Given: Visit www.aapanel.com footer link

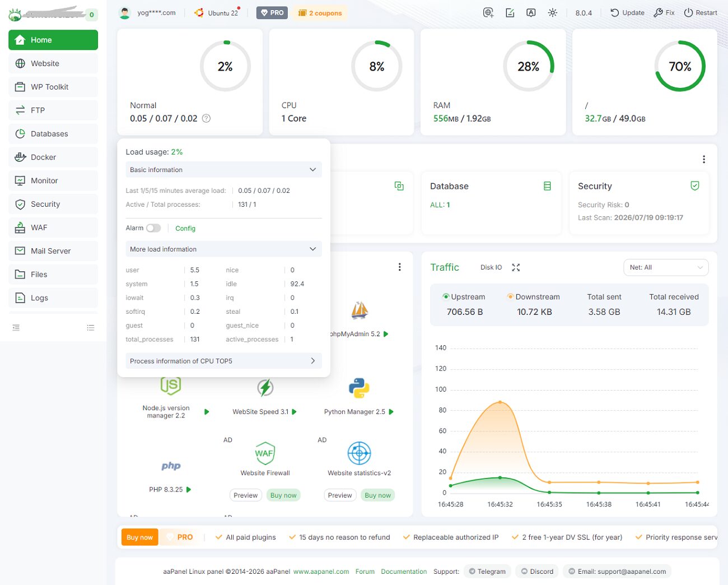Looking at the screenshot, I should click(x=321, y=572).
